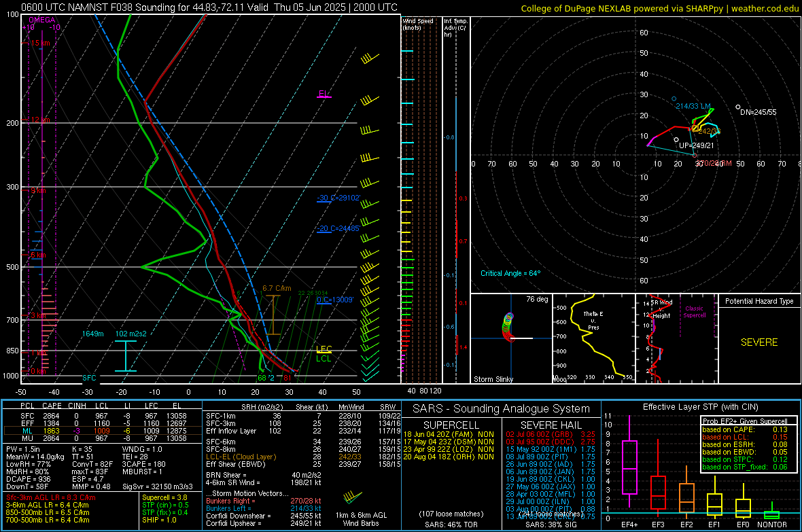Click the yellow 'LFC' level marker on the skew-T

pyautogui.click(x=324, y=349)
